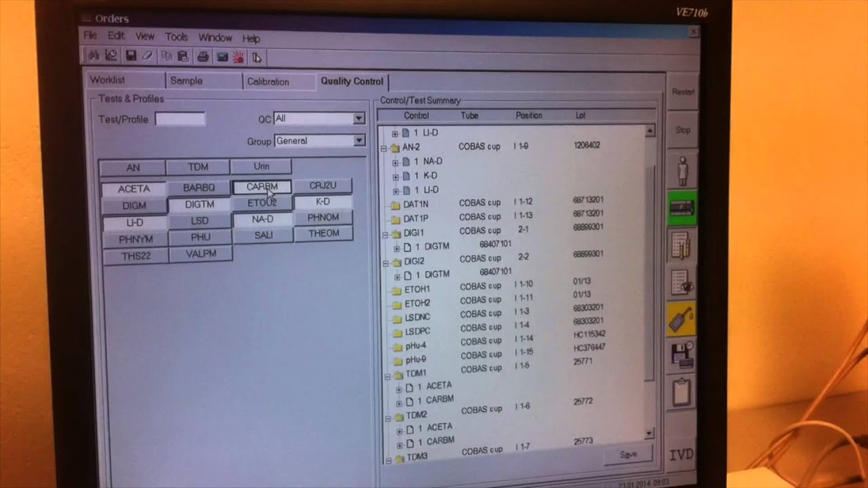Toggle the DIGTM test button
Screen dimensions: 868x488
pyautogui.click(x=199, y=204)
